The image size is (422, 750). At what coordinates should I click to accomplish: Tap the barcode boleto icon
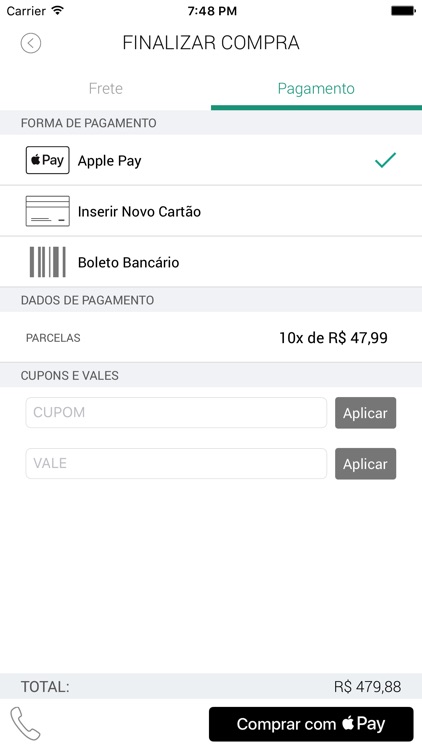[47, 262]
